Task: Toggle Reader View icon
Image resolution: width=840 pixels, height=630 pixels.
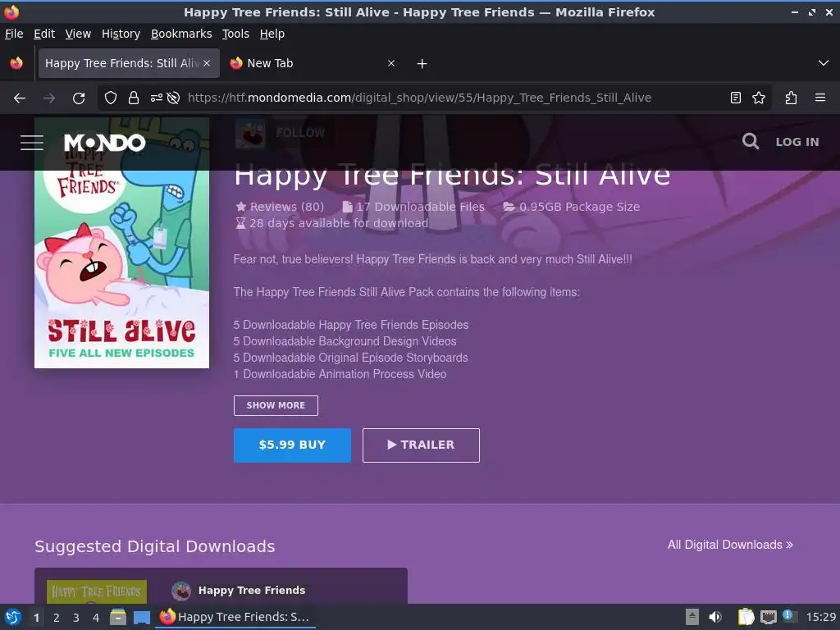Action: coord(736,98)
